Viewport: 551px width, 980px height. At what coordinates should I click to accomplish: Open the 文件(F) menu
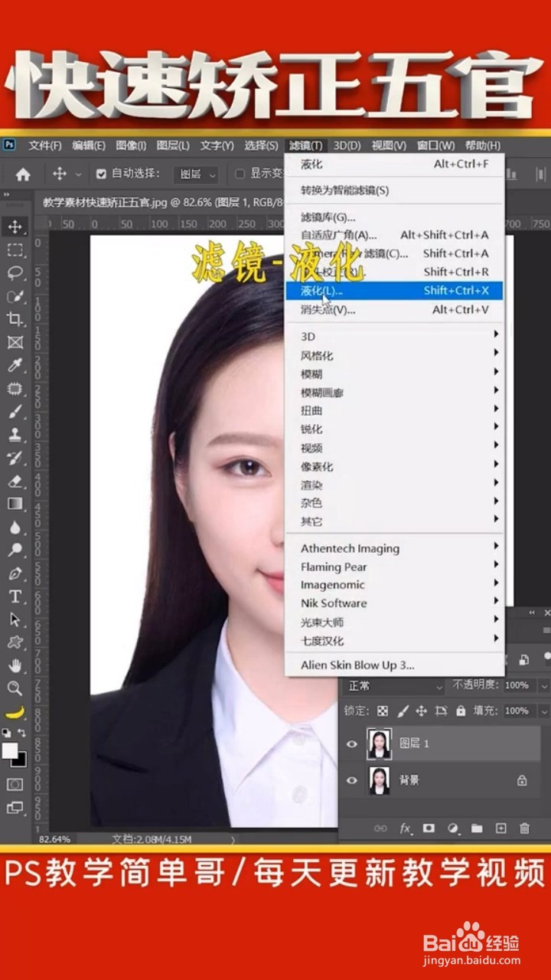click(45, 145)
